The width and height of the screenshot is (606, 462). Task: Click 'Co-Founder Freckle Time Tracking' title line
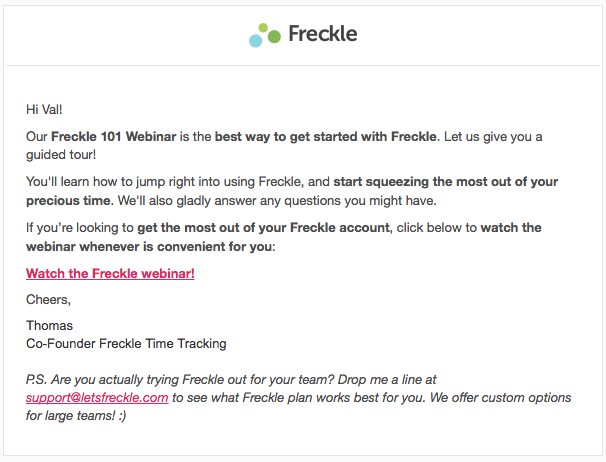click(126, 343)
